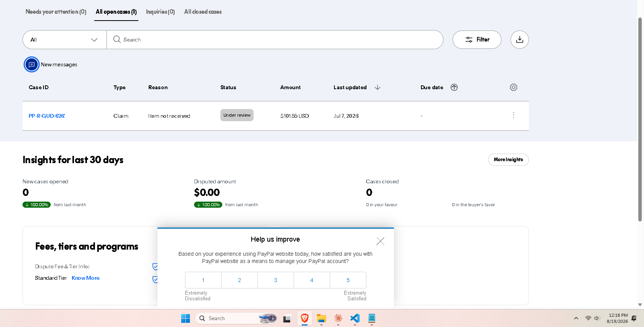Click the volume speaker tray icon

(597, 318)
